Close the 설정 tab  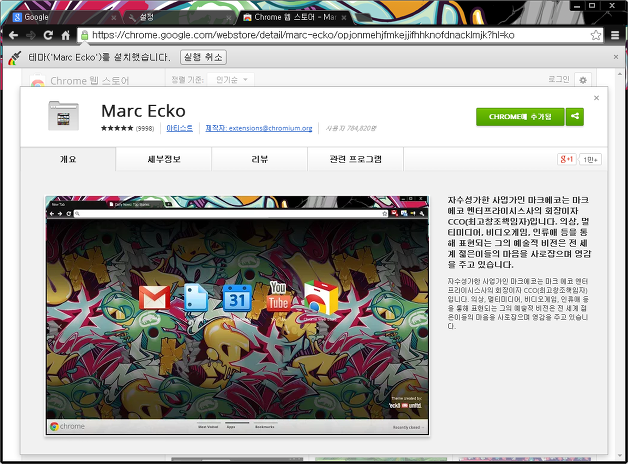pyautogui.click(x=229, y=18)
